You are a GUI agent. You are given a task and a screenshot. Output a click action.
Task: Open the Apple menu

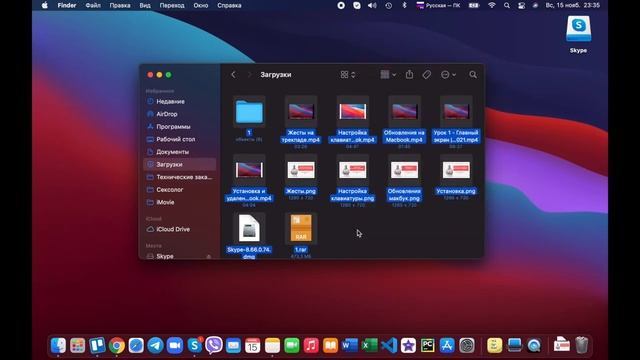coord(44,5)
